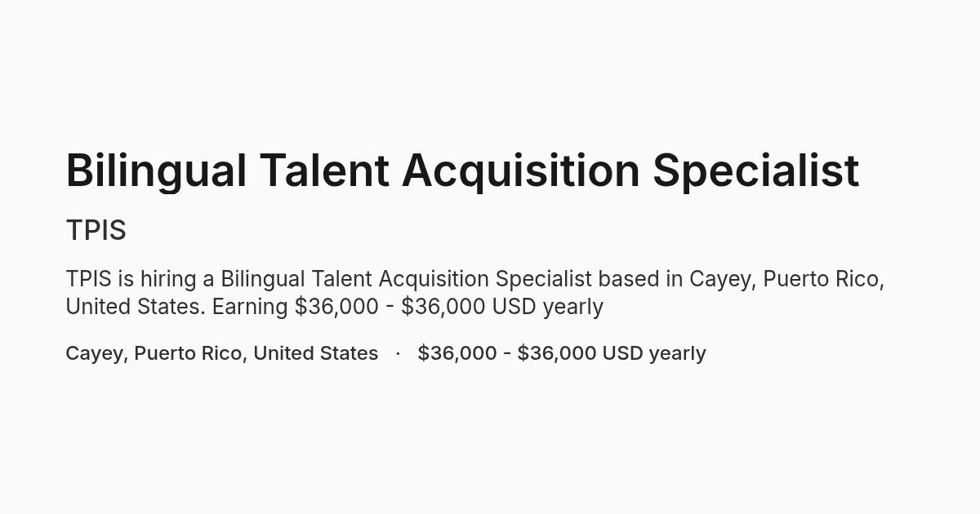
Task: Click the dot separator between location and salary
Action: pos(398,353)
